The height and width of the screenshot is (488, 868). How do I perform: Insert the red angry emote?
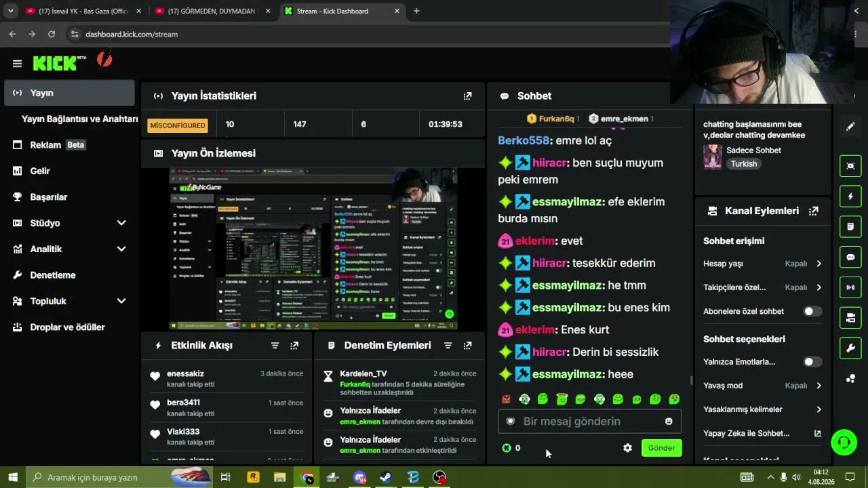coord(506,399)
